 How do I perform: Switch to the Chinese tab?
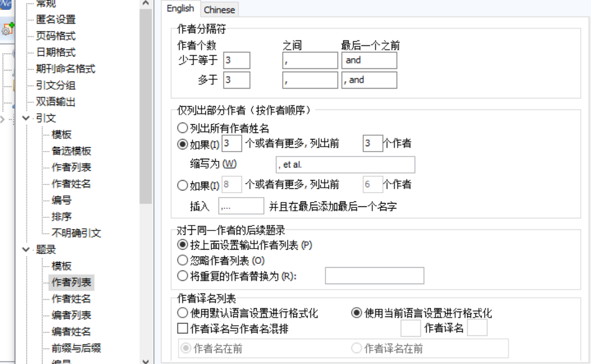click(219, 10)
